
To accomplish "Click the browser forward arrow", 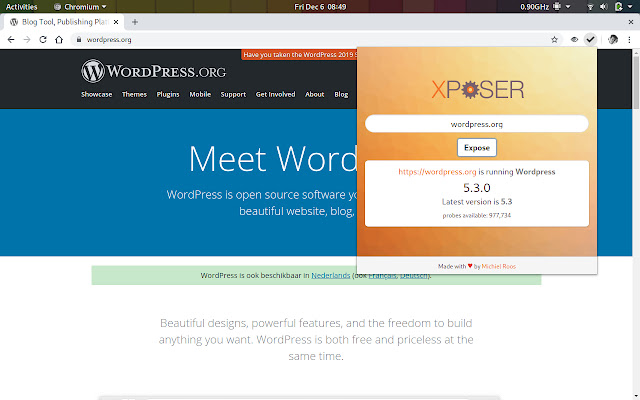I will 27,40.
